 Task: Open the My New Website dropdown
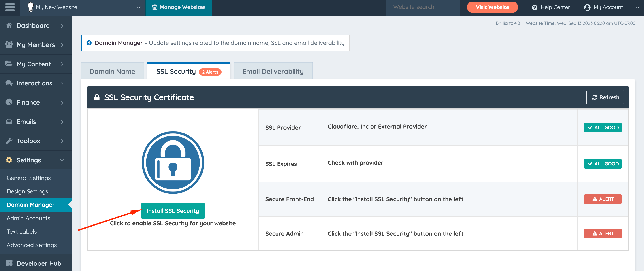(139, 8)
